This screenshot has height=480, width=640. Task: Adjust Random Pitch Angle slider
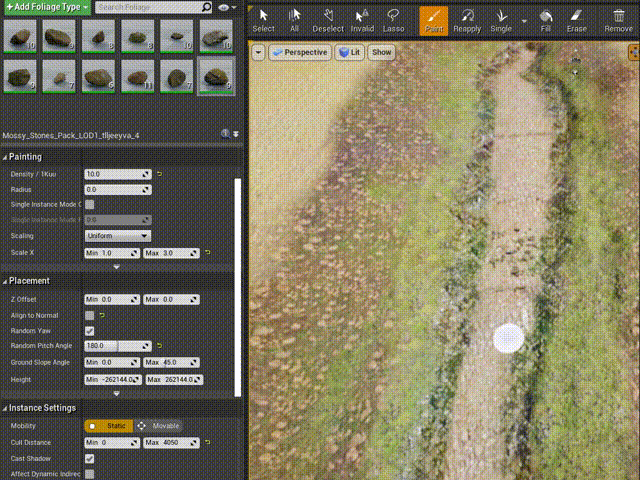(118, 346)
